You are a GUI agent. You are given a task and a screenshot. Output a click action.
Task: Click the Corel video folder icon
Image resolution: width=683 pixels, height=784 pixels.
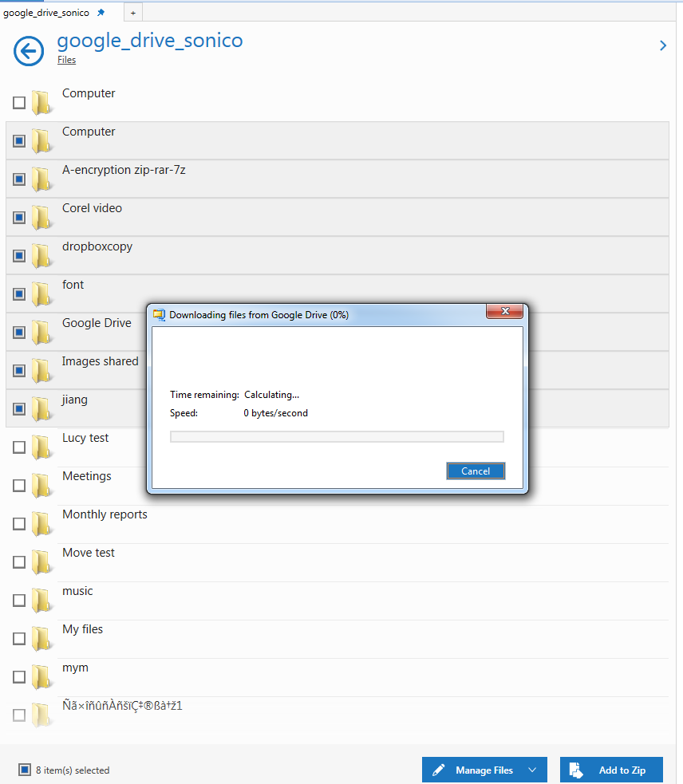tap(41, 218)
